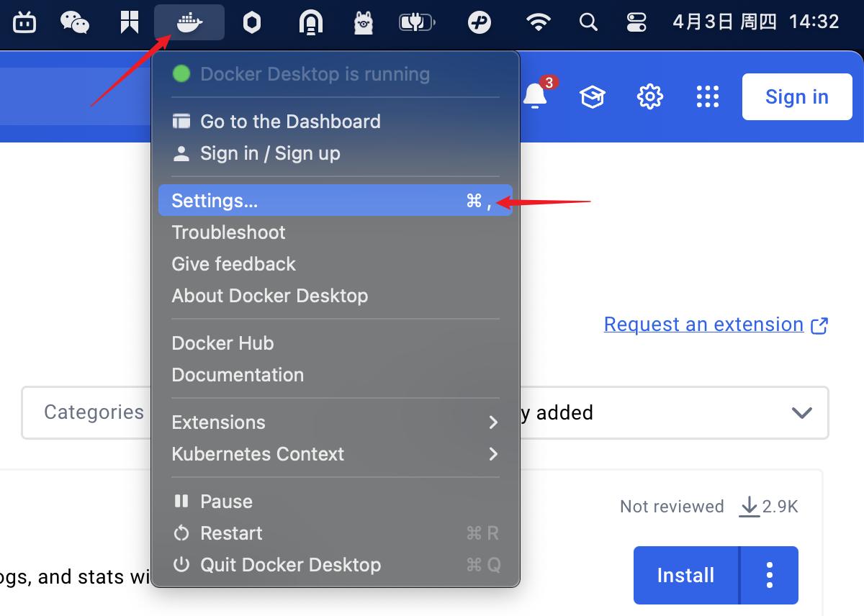864x616 pixels.
Task: Open macOS Control Center icon
Action: 636,22
